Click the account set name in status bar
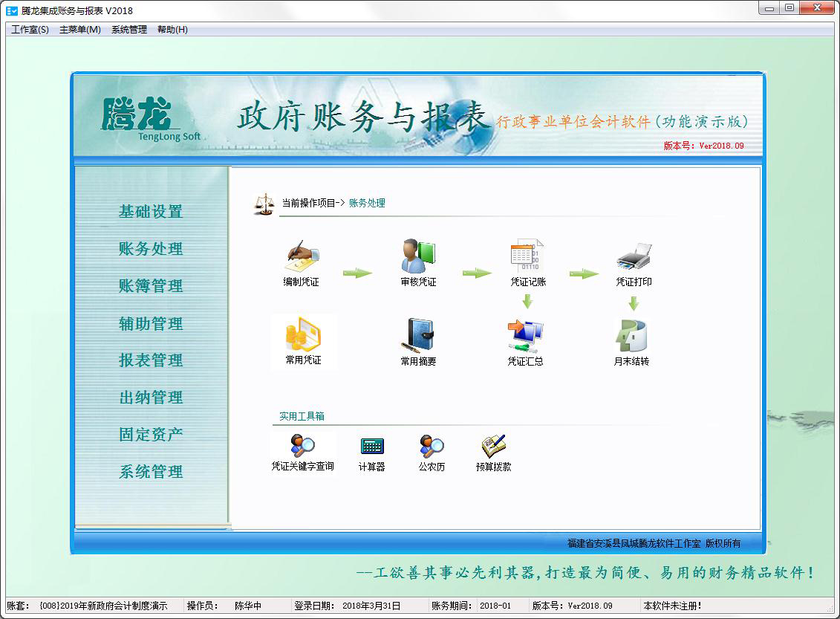840x619 pixels. tap(103, 606)
